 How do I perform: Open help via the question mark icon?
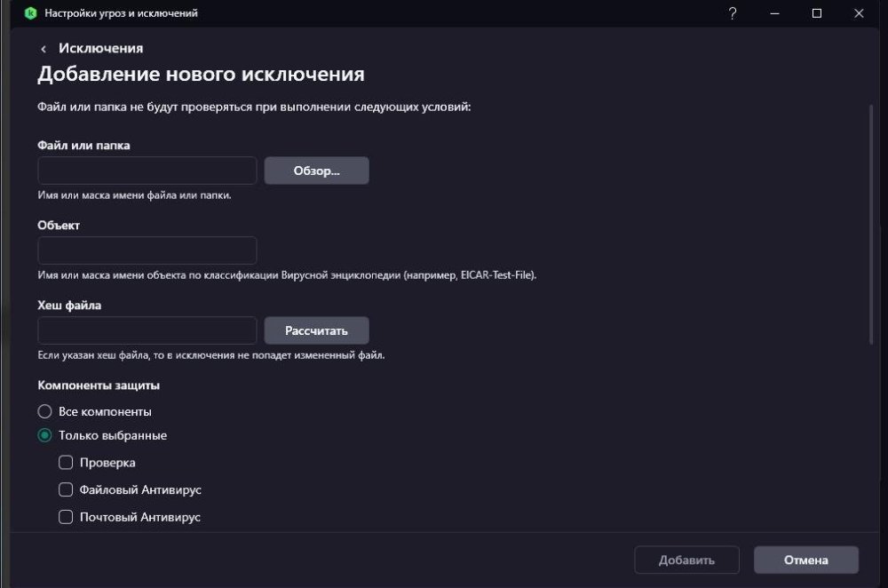(733, 13)
